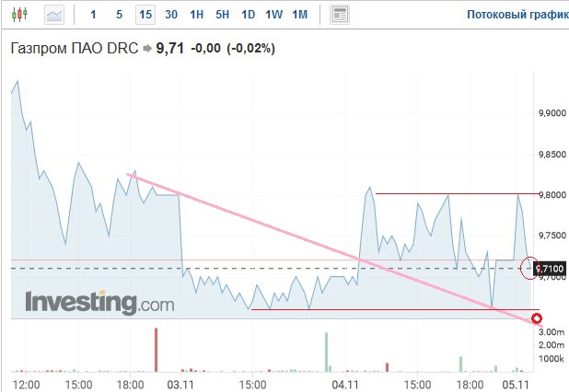Select the 1W timeframe
Image resolution: width=569 pixels, height=392 pixels.
(x=274, y=15)
